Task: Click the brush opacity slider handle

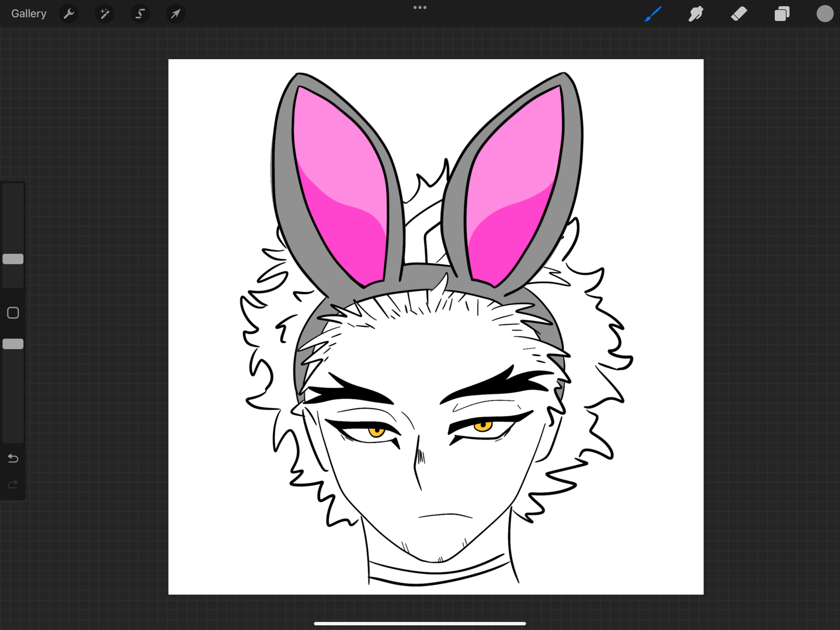Action: pyautogui.click(x=13, y=344)
